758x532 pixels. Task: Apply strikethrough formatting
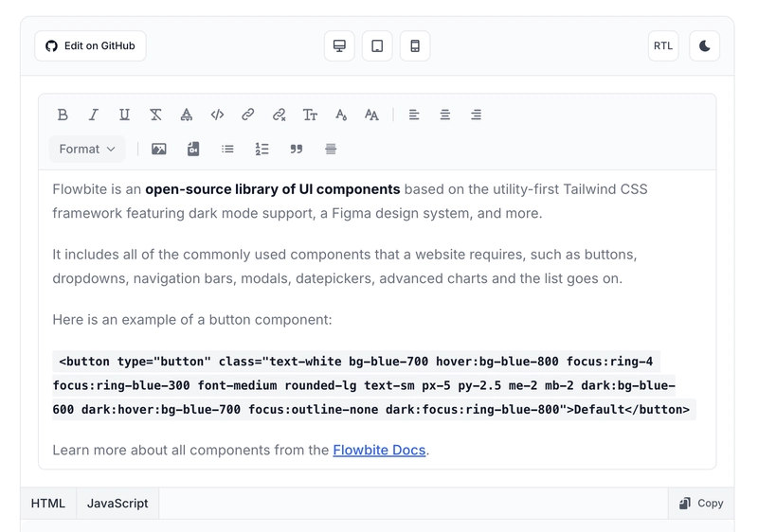155,115
